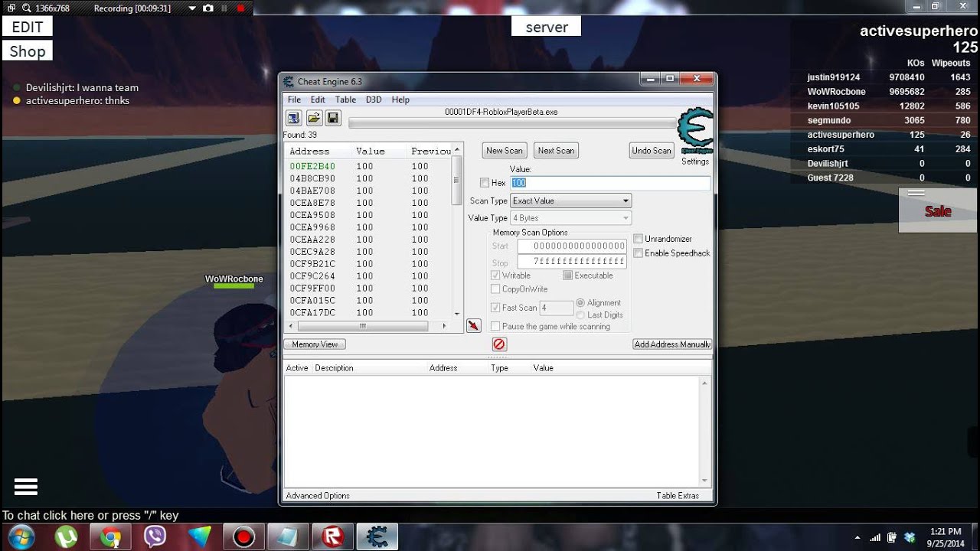The width and height of the screenshot is (980, 551).
Task: Click Add Address Manually
Action: tap(672, 344)
